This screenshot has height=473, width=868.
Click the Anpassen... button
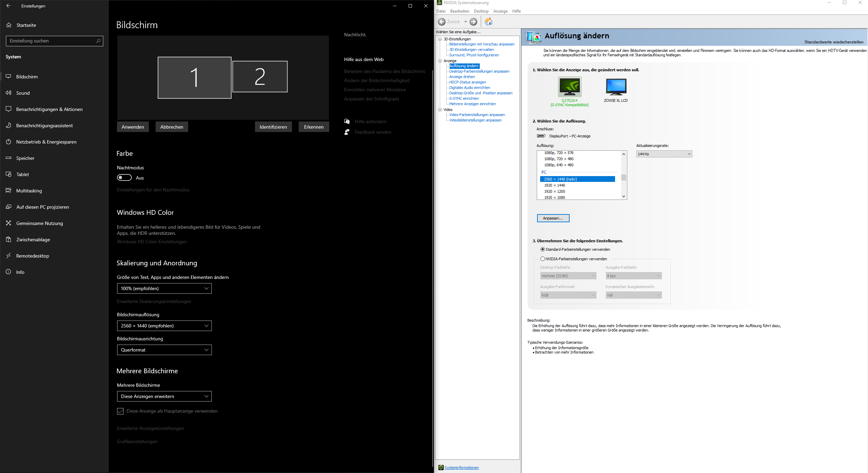point(553,218)
